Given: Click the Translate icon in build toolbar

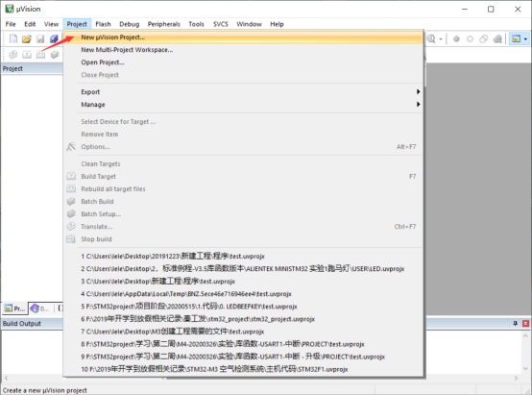Looking at the screenshot, I should point(12,55).
